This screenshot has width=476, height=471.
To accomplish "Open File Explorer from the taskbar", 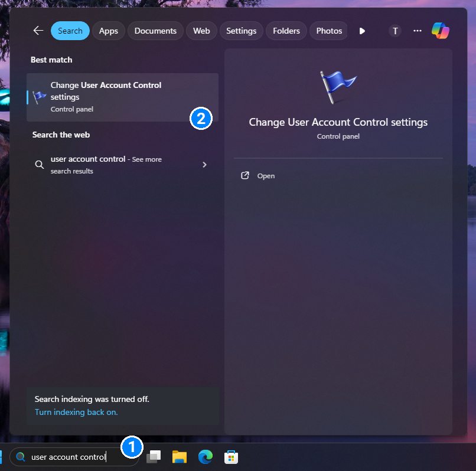I will [x=180, y=456].
